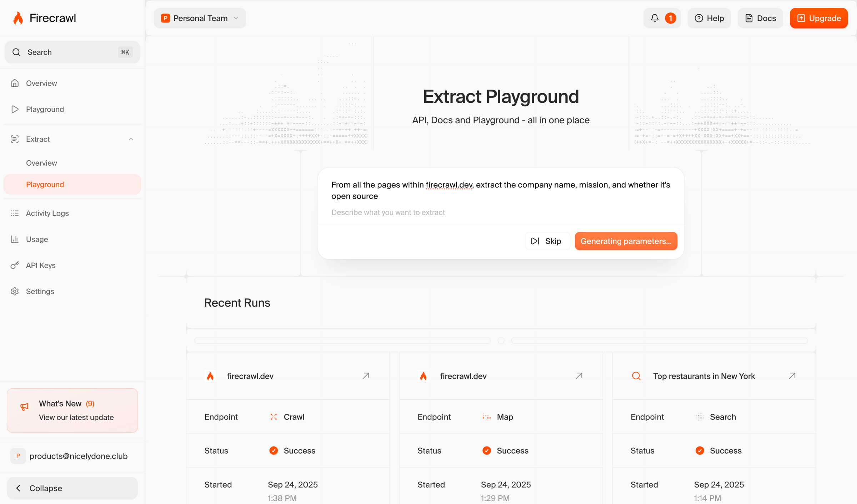The height and width of the screenshot is (504, 857).
Task: Open Extract Overview sub-item
Action: tap(41, 163)
